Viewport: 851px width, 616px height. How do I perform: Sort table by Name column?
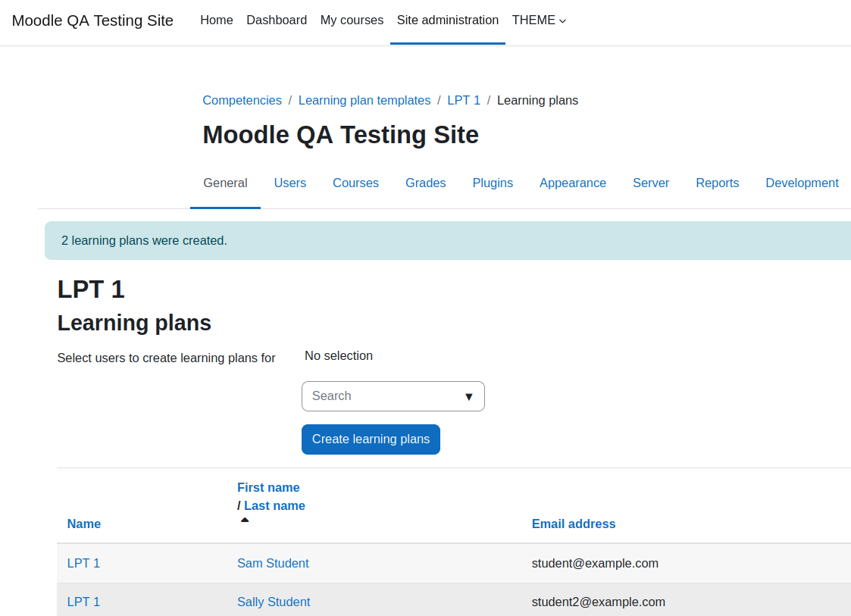coord(83,524)
